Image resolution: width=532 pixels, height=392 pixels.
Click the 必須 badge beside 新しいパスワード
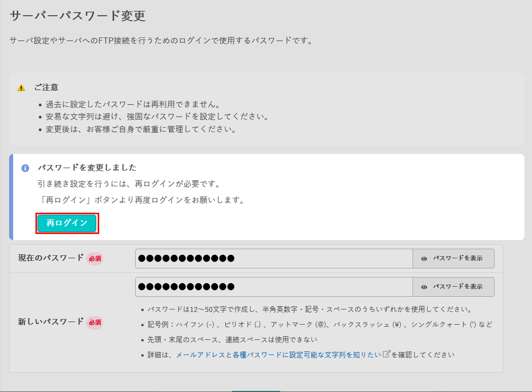95,322
